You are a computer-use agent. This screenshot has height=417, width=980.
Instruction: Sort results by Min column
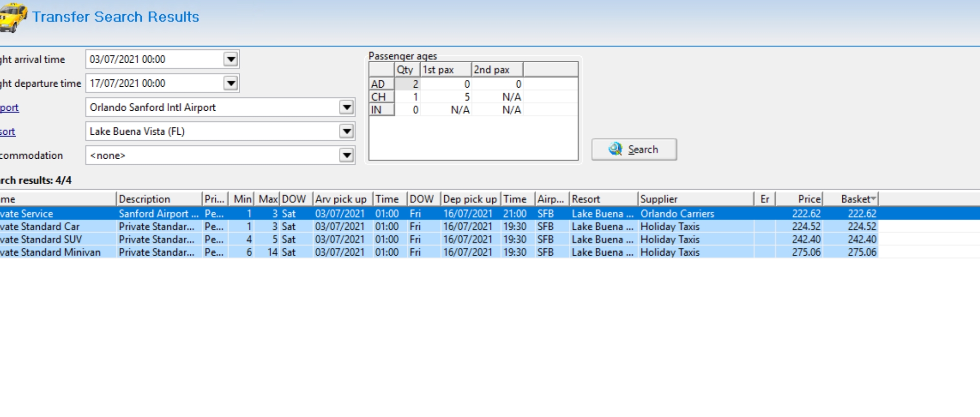click(242, 199)
